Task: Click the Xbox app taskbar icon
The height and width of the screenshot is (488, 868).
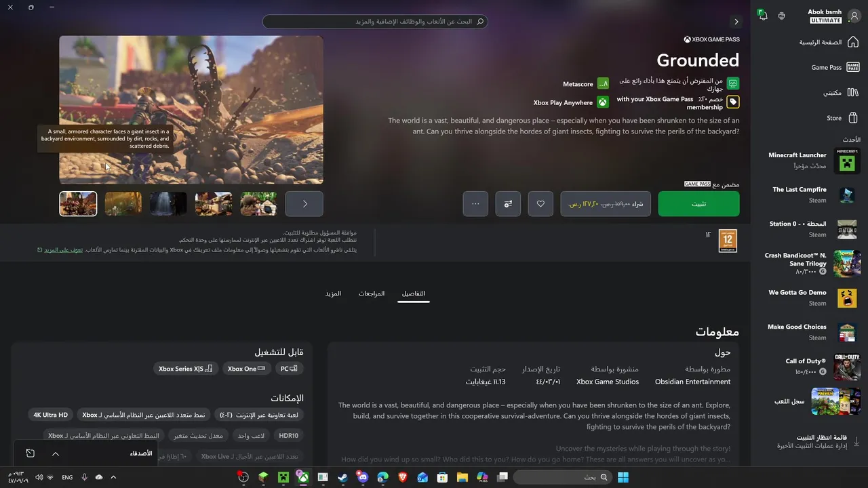Action: [x=302, y=477]
